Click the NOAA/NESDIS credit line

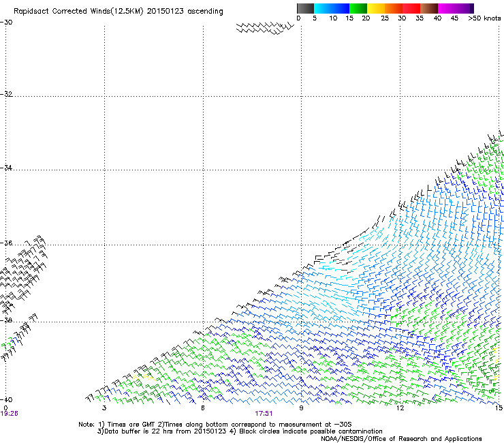tap(401, 439)
